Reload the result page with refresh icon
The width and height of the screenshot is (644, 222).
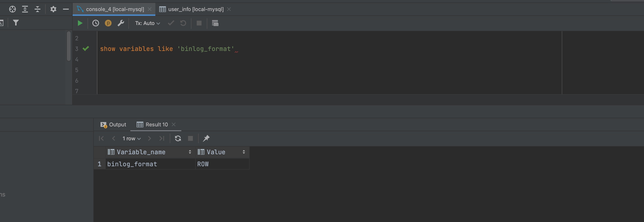pyautogui.click(x=178, y=139)
